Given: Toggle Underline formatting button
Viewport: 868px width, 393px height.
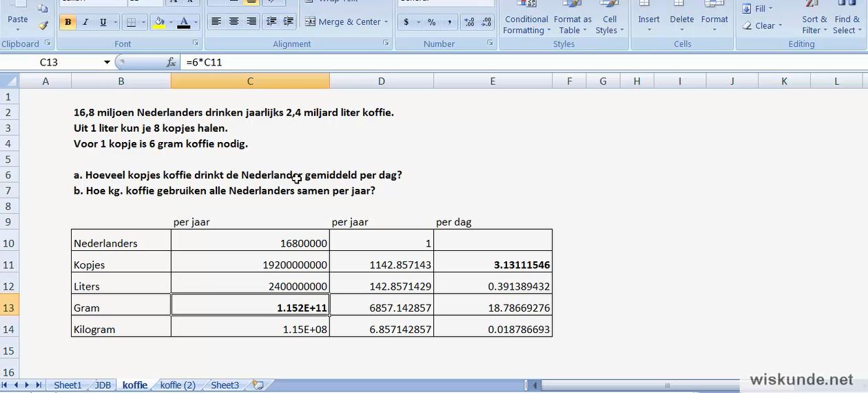Looking at the screenshot, I should 103,22.
